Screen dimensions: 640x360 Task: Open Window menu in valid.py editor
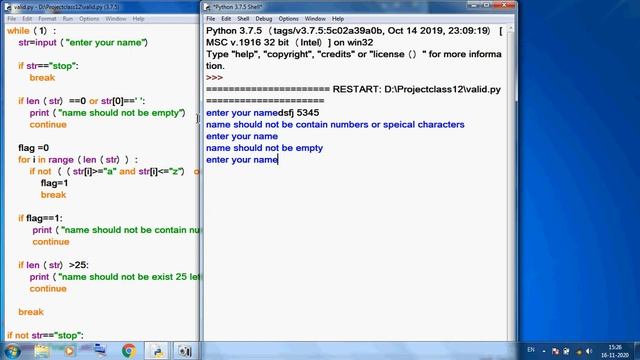coord(116,19)
